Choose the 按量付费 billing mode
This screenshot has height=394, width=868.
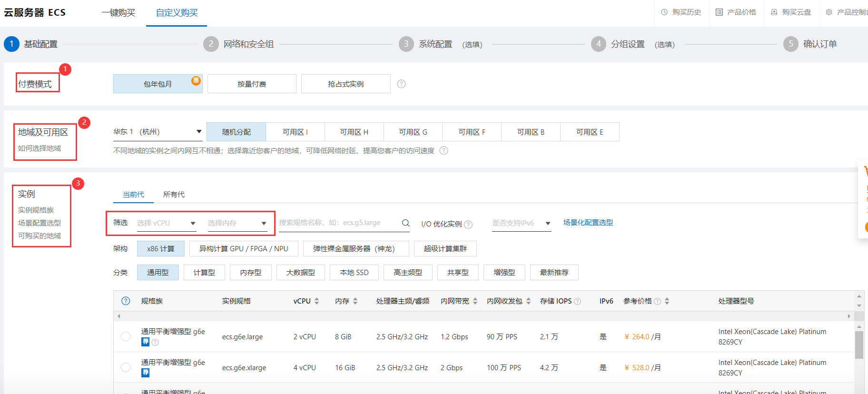(x=252, y=84)
